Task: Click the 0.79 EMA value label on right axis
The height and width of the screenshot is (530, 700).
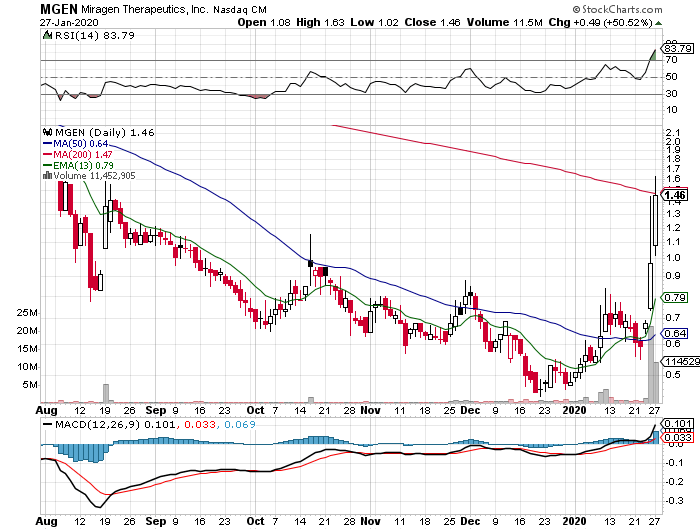Action: tap(676, 297)
